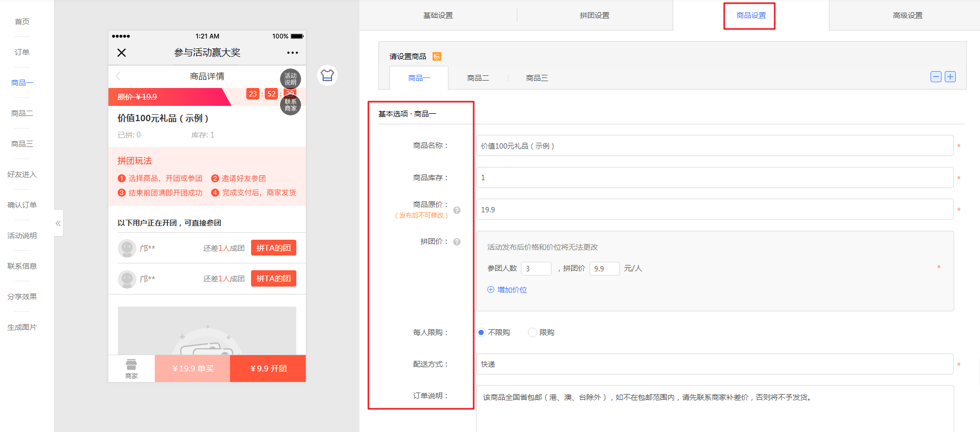Add a product with the plus icon
The width and height of the screenshot is (980, 432).
(x=950, y=77)
